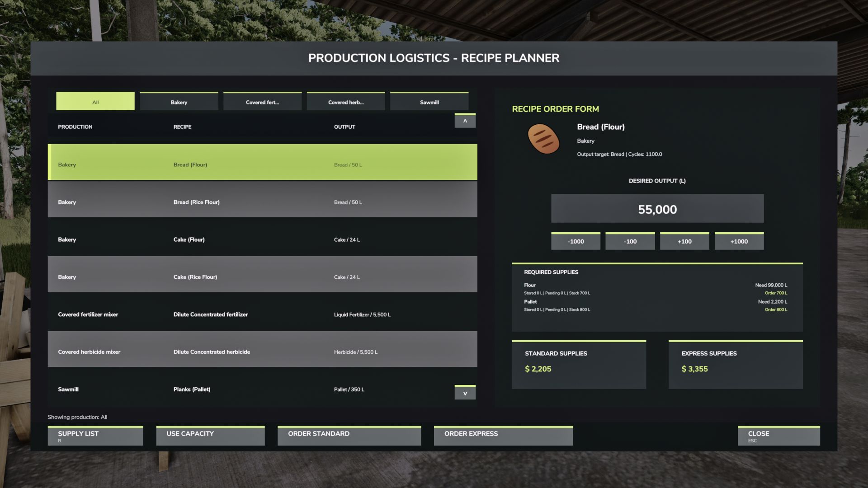The image size is (868, 488).
Task: Select the All production filter tab
Action: tap(95, 101)
